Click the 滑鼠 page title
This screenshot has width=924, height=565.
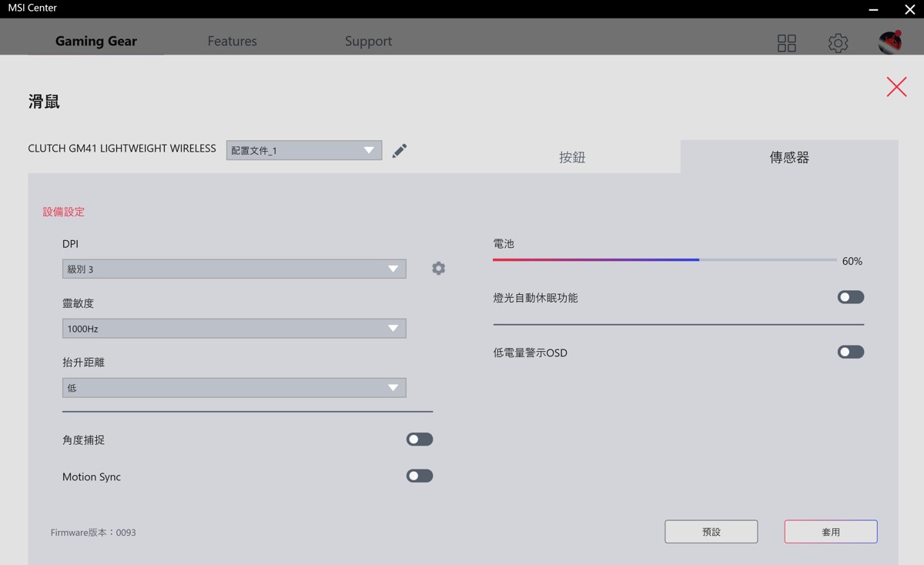[x=44, y=102]
